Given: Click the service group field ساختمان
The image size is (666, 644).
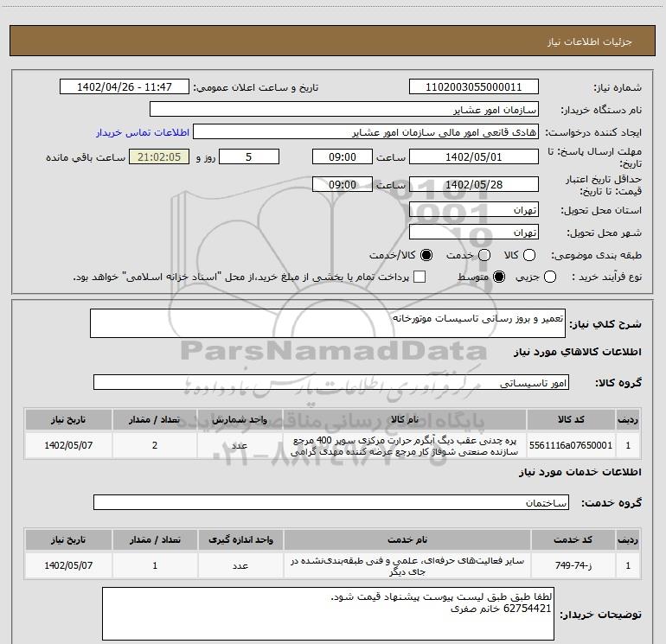Looking at the screenshot, I should [331, 502].
